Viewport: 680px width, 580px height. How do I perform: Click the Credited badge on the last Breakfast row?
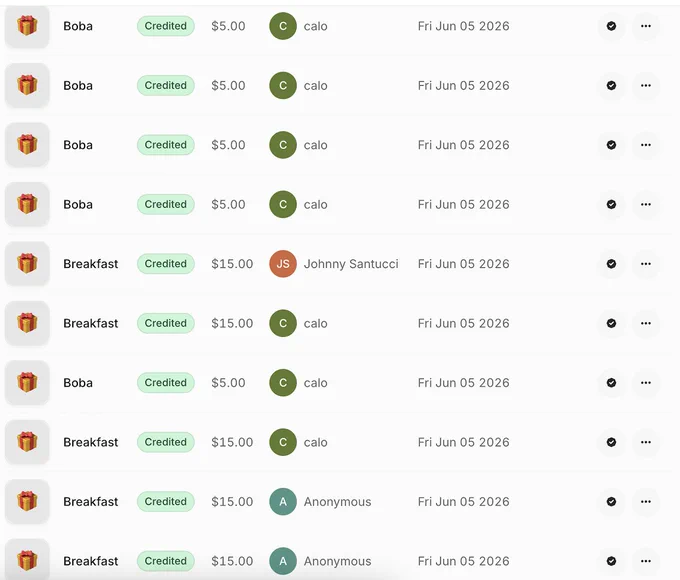[x=166, y=561]
